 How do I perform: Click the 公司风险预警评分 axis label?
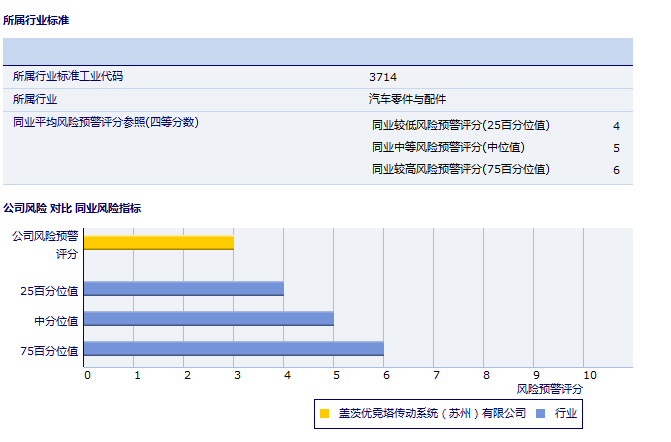(45, 245)
